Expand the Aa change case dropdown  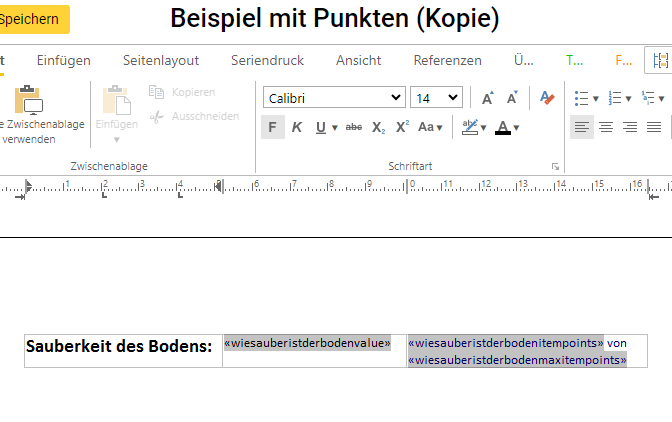(x=431, y=127)
